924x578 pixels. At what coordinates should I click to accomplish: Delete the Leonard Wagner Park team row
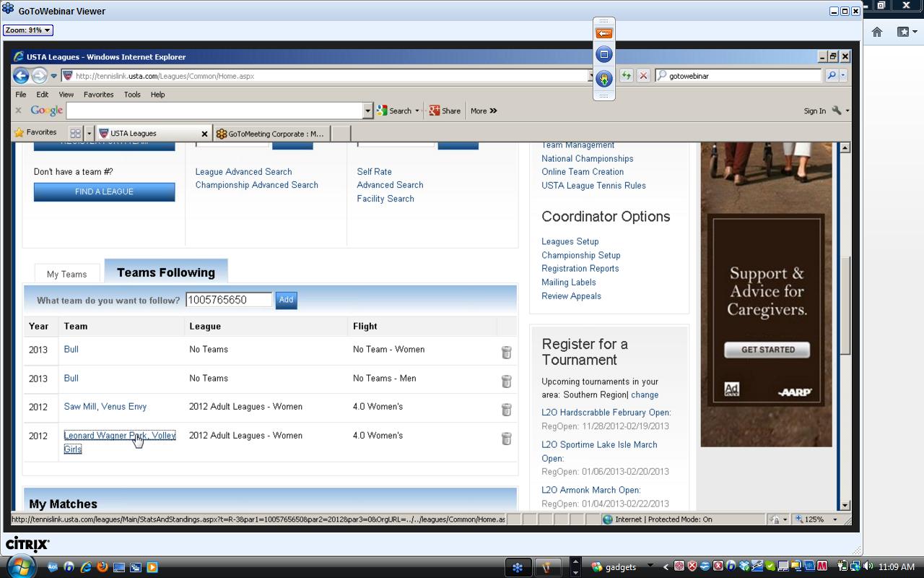[x=506, y=439]
